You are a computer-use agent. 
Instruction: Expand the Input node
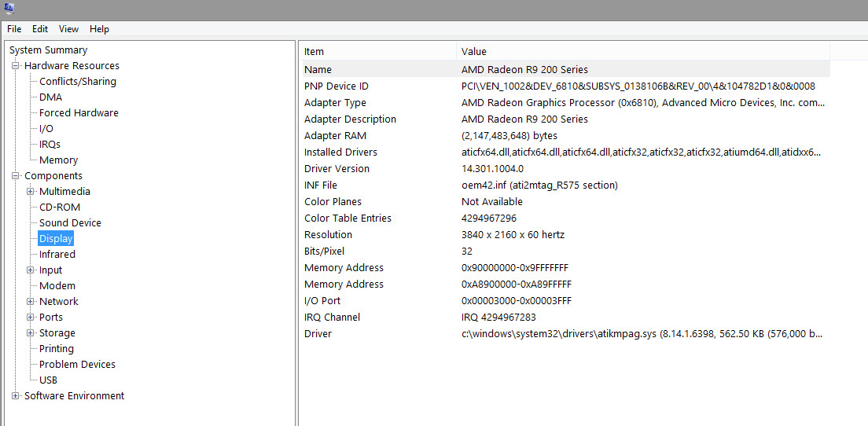[x=31, y=270]
